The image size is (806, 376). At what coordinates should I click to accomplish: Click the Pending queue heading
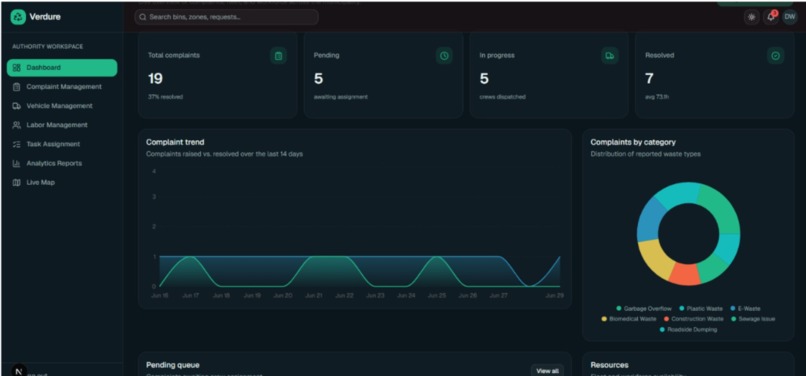click(173, 365)
